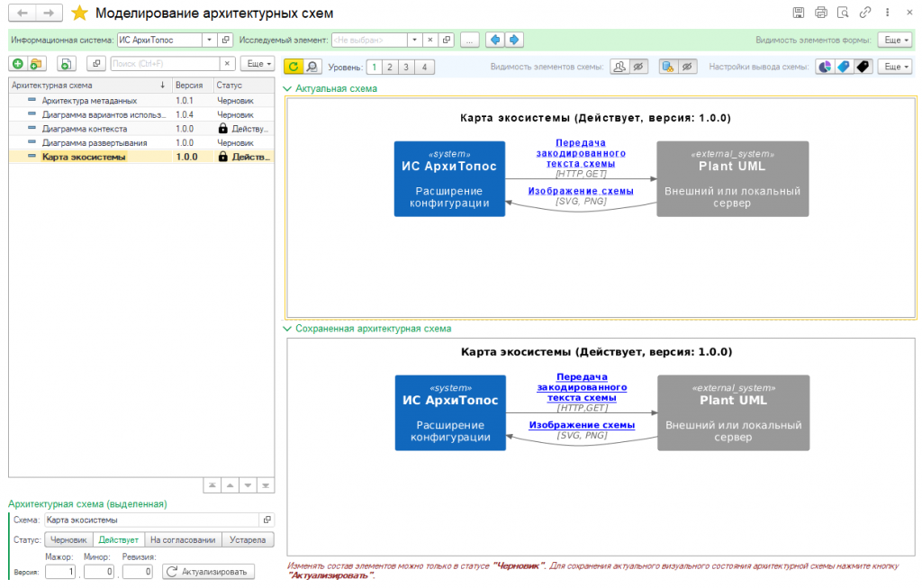Toggle the persons visibility button for schema elements
922x588 pixels.
click(x=619, y=67)
